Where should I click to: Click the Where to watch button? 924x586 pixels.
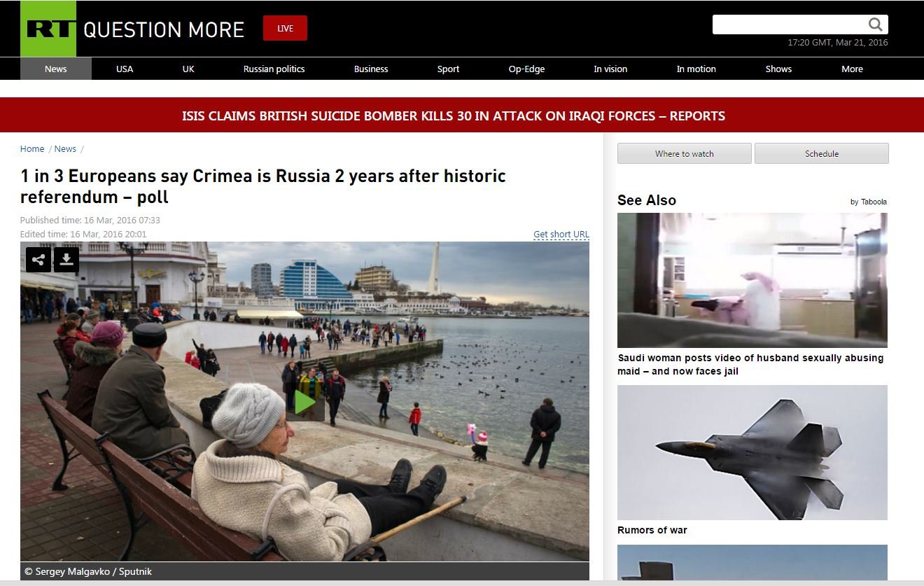click(684, 153)
